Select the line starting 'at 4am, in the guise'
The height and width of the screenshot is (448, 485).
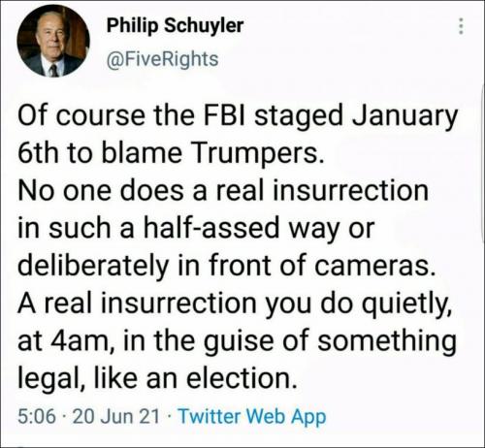[x=237, y=341]
